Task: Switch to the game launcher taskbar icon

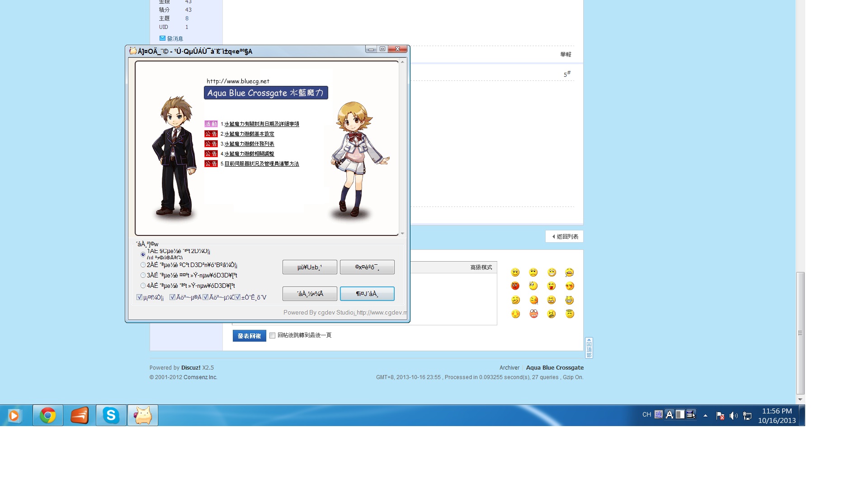Action: point(143,415)
